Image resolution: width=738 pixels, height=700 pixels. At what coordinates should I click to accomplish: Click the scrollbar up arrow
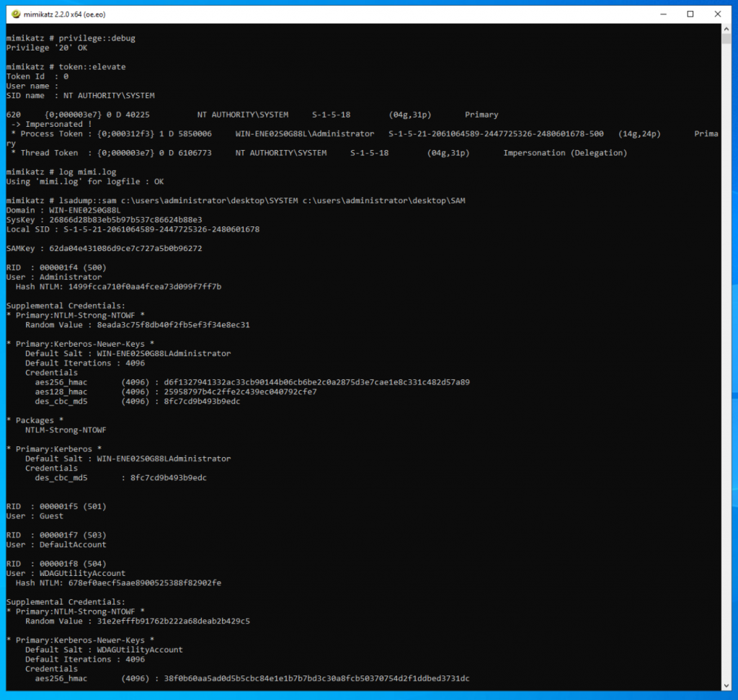726,29
